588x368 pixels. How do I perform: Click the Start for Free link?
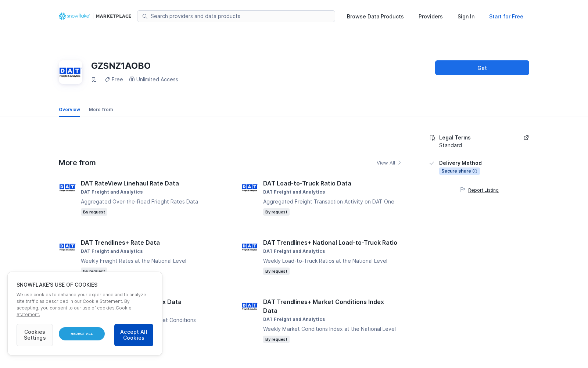(x=506, y=17)
